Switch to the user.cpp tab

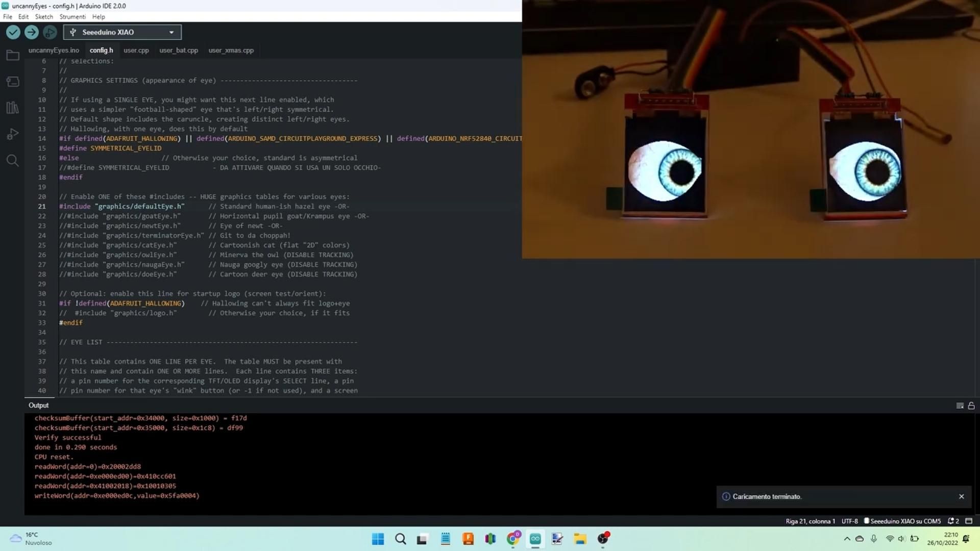(136, 50)
